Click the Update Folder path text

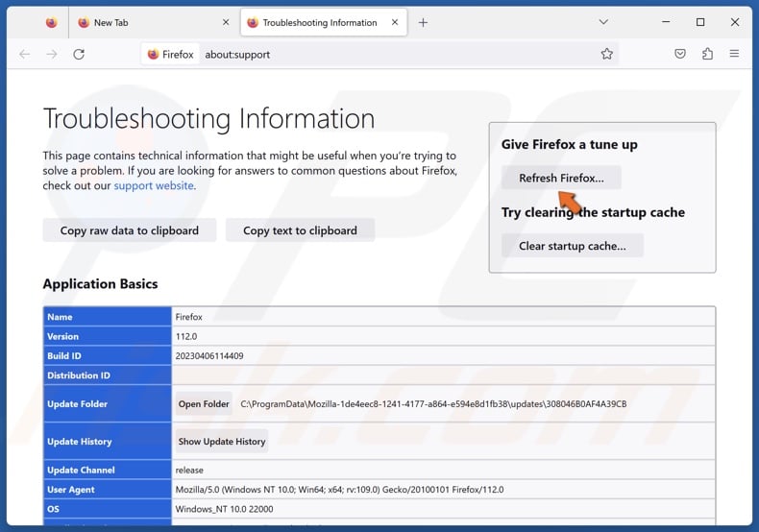pyautogui.click(x=433, y=404)
